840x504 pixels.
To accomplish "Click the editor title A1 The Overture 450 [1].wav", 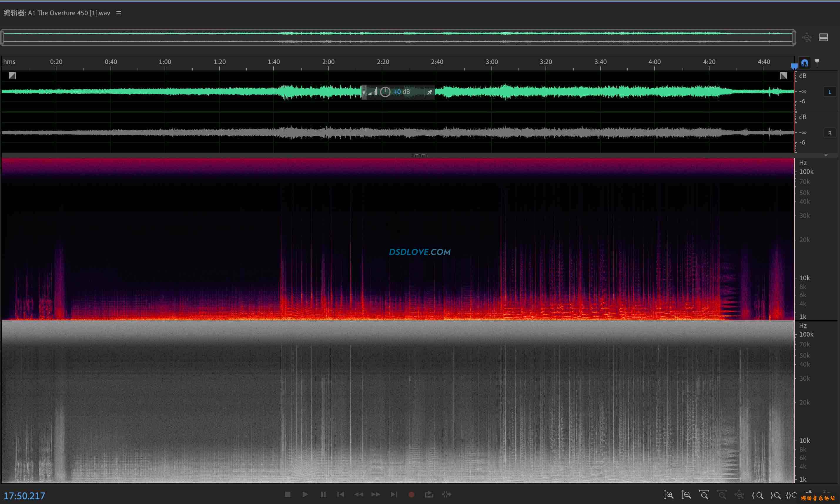I will click(x=69, y=13).
